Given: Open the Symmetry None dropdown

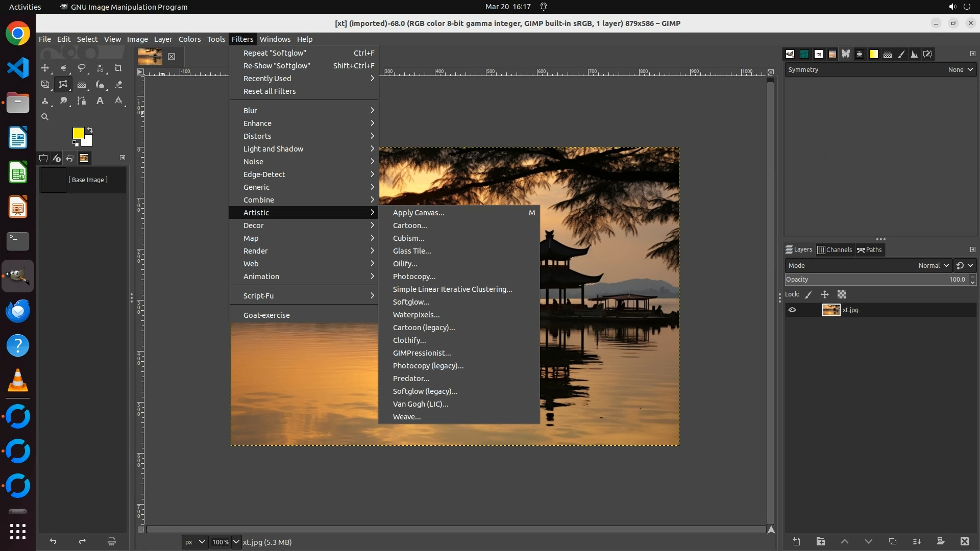Looking at the screenshot, I should click(x=960, y=70).
